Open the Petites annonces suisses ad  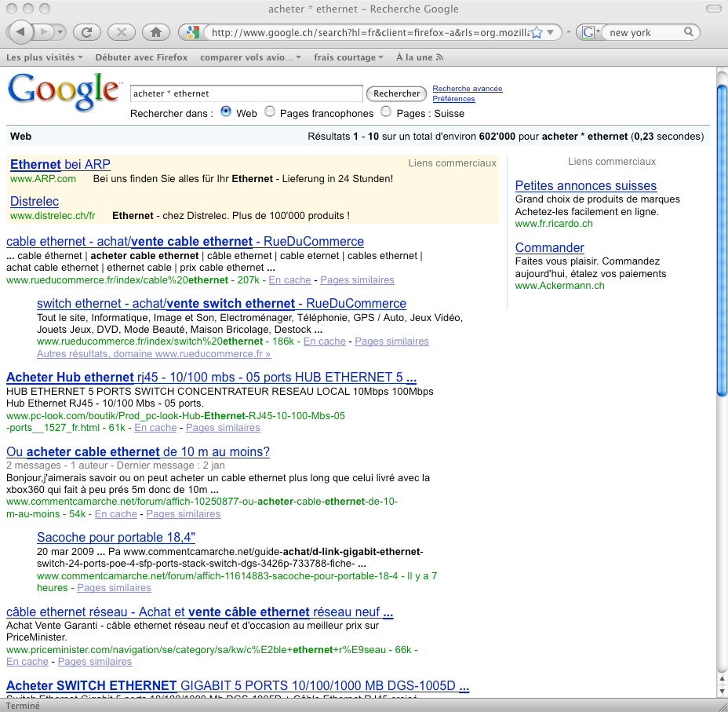(x=586, y=186)
